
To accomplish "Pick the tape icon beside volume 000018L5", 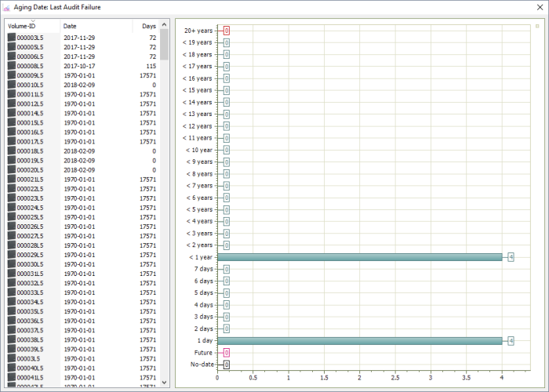I will (x=11, y=151).
